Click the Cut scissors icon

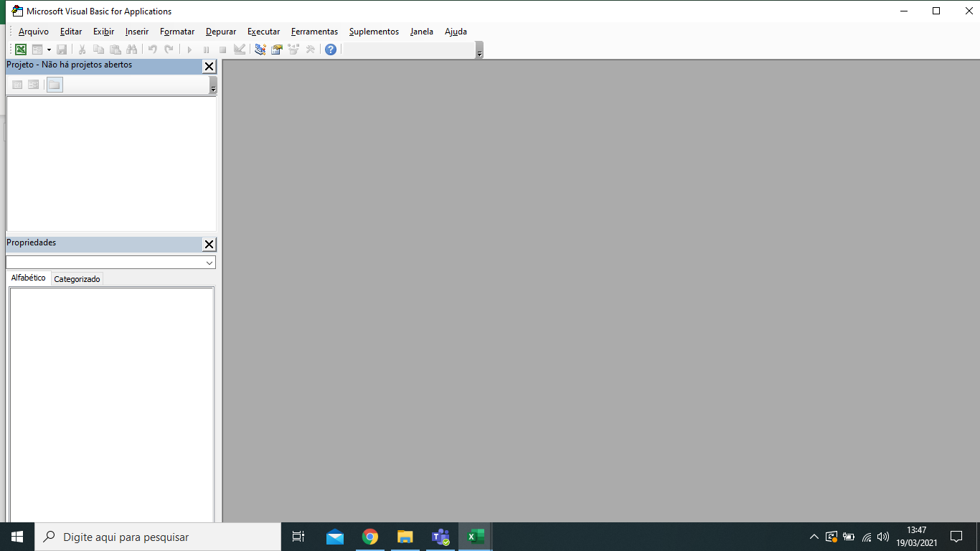[82, 50]
